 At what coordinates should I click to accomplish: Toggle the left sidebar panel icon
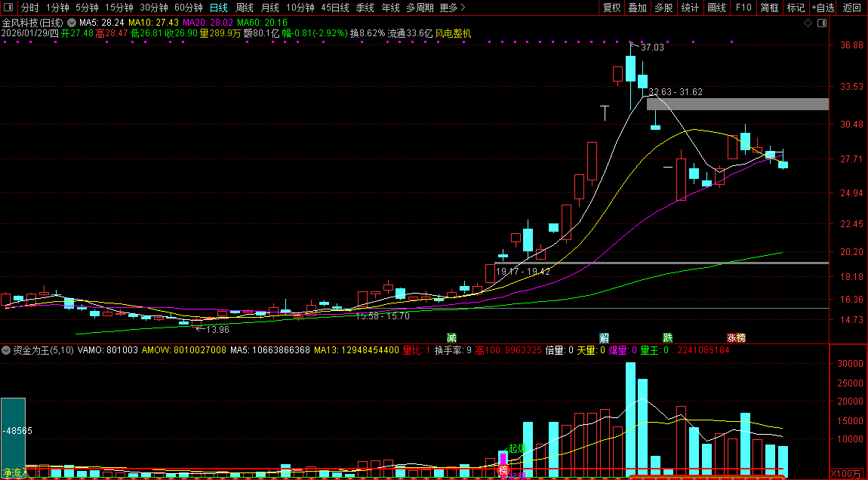tap(8, 8)
